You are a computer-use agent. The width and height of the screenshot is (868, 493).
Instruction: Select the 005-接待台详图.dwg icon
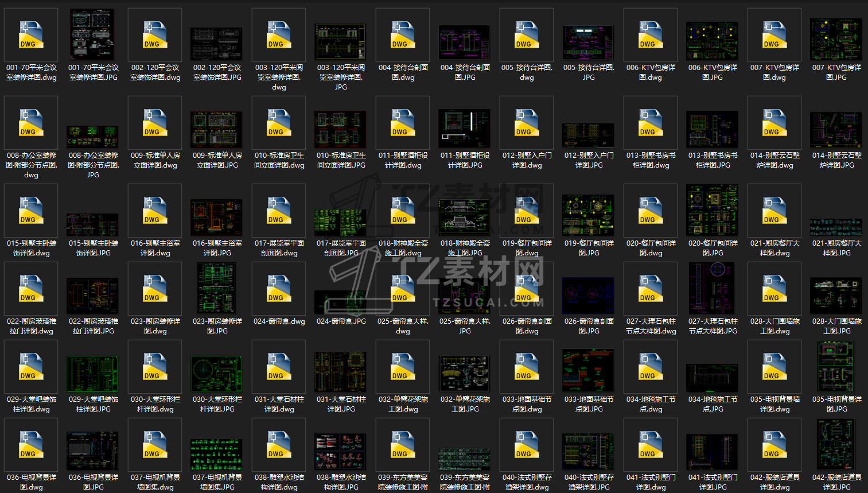527,35
